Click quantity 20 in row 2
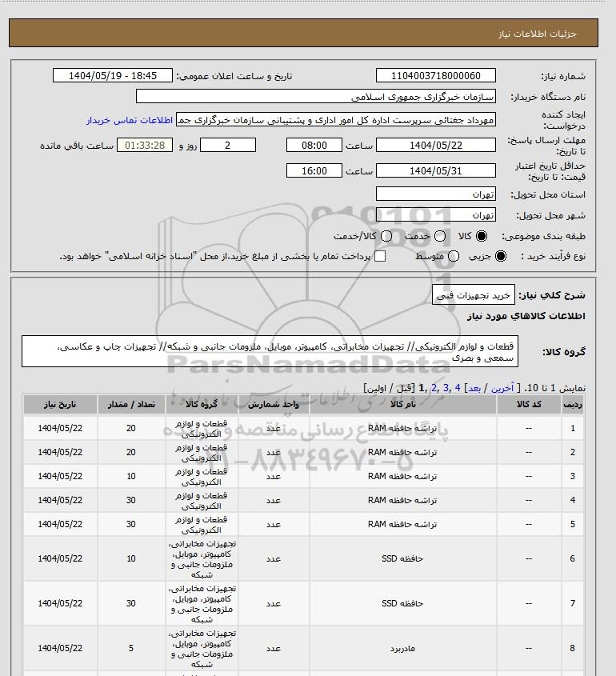The width and height of the screenshot is (616, 676). 131,452
